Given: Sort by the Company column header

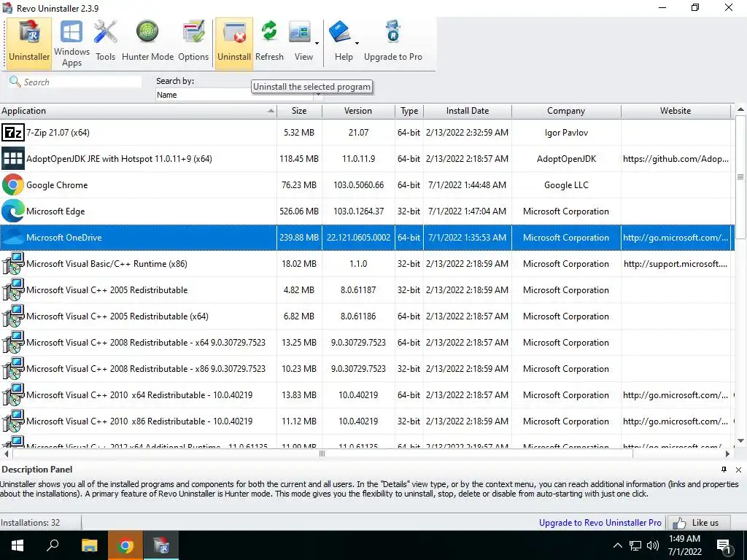Looking at the screenshot, I should coord(566,111).
